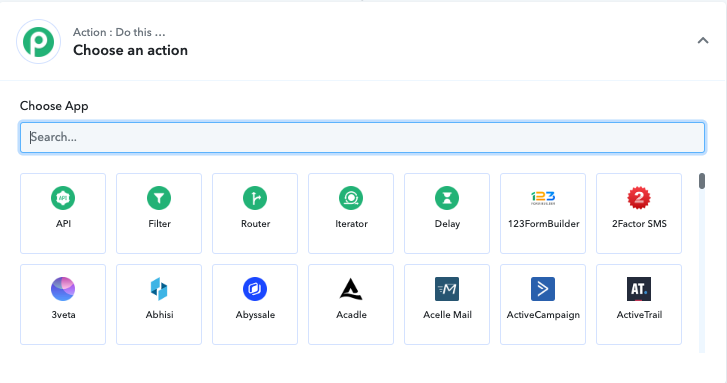Screen dimensions: 727x383
Task: Select the 123FormBuilder app icon
Action: [543, 198]
